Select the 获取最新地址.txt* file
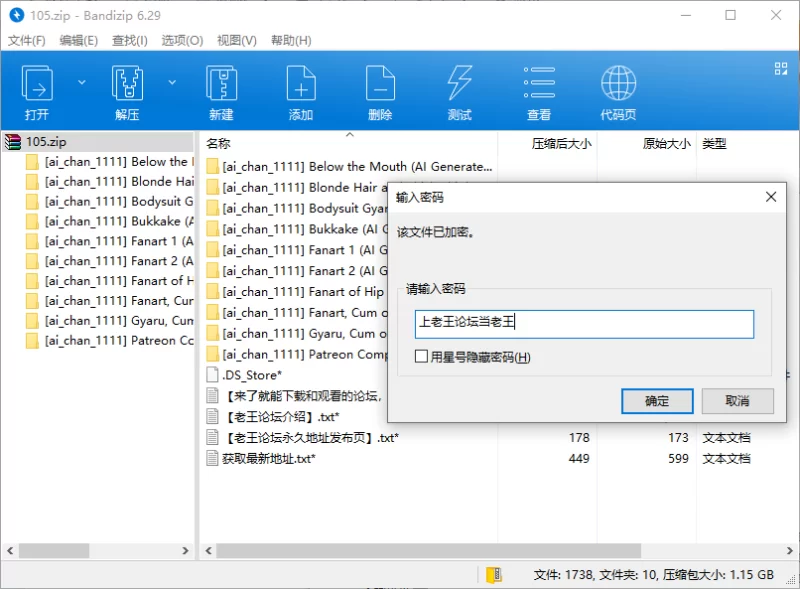This screenshot has height=589, width=800. pos(261,459)
